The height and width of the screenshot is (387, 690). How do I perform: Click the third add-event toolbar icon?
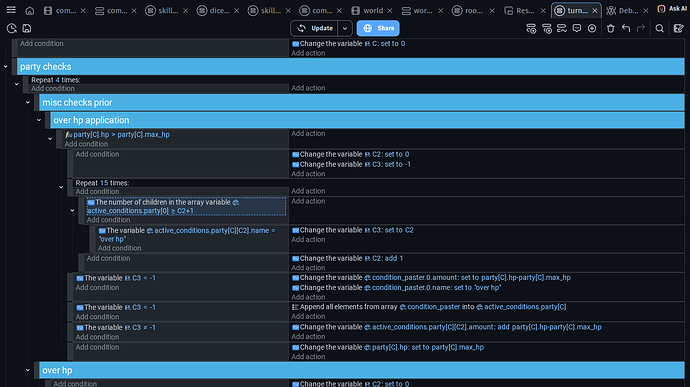(562, 29)
